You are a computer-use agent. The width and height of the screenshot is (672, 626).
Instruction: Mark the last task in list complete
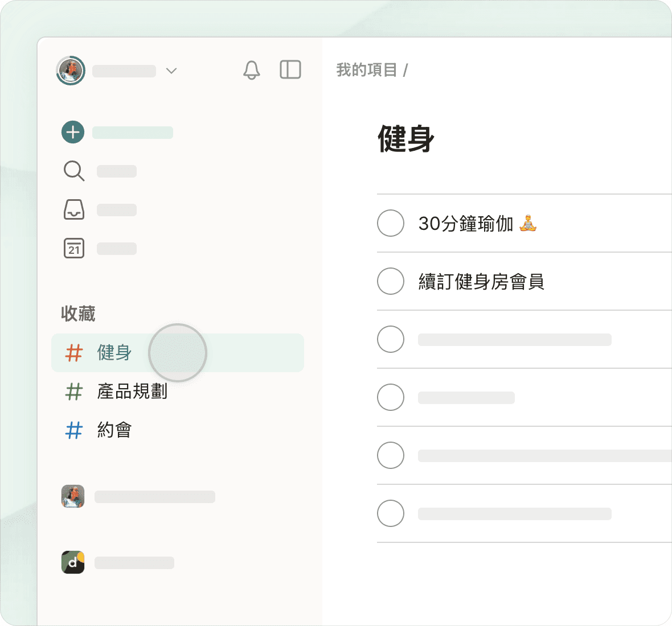pos(391,513)
